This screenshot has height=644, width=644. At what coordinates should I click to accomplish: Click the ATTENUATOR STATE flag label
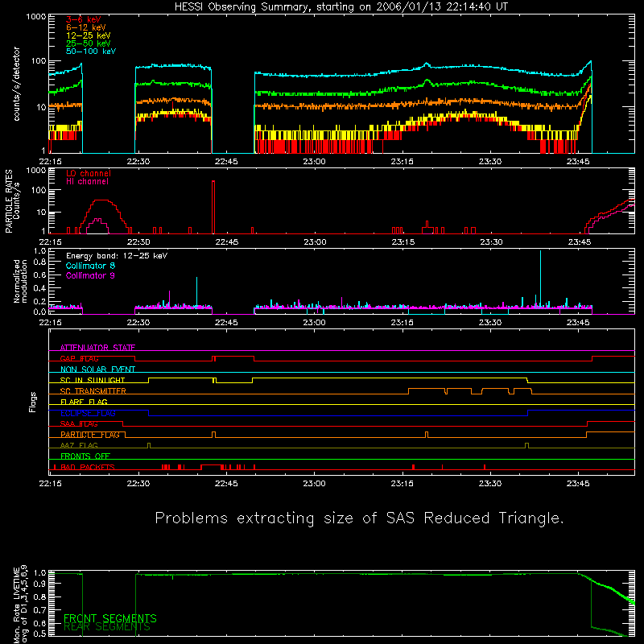pos(97,348)
